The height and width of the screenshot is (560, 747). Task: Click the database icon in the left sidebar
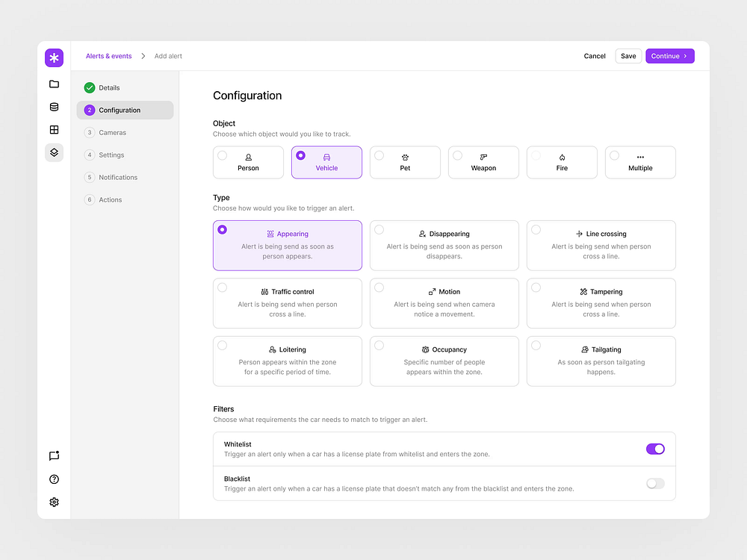coord(53,107)
